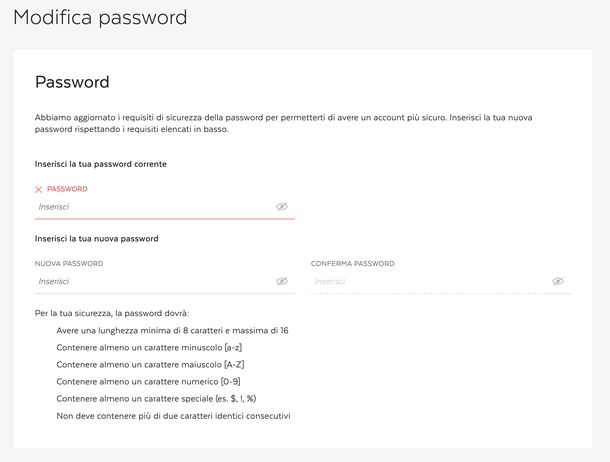The height and width of the screenshot is (462, 610).
Task: Click into the Nuova Password input
Action: 150,282
